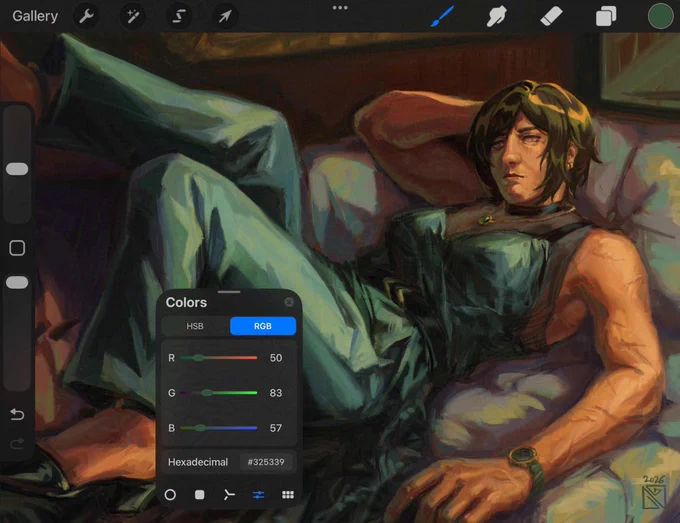Close the Colors panel

[289, 302]
